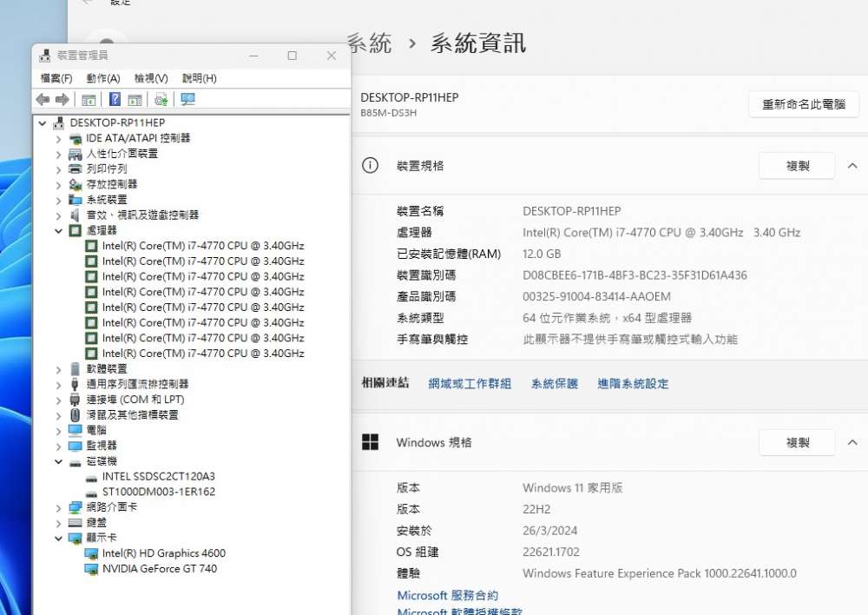Expand 列印佇列 node
Viewport: 868px width, 615px height.
click(59, 169)
